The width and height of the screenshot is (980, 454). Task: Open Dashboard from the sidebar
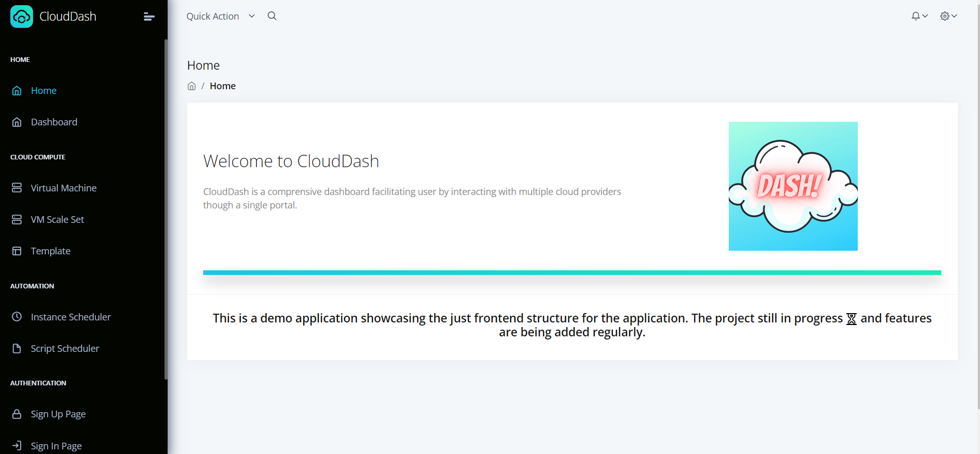click(x=54, y=122)
